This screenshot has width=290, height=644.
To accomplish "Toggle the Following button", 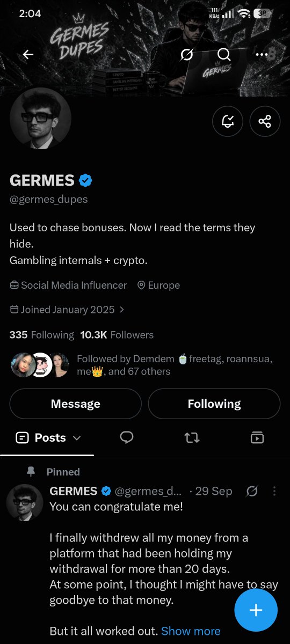I will [214, 404].
